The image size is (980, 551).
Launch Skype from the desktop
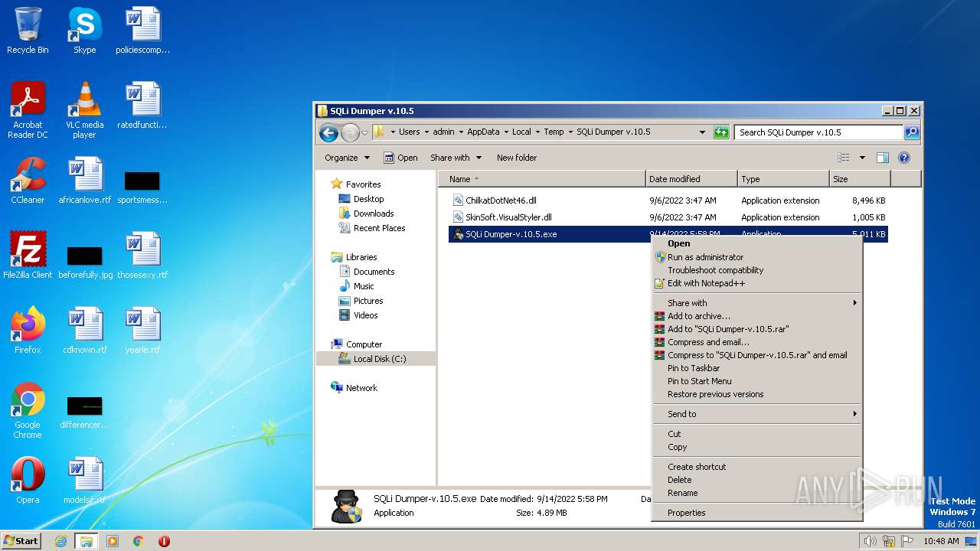click(84, 31)
